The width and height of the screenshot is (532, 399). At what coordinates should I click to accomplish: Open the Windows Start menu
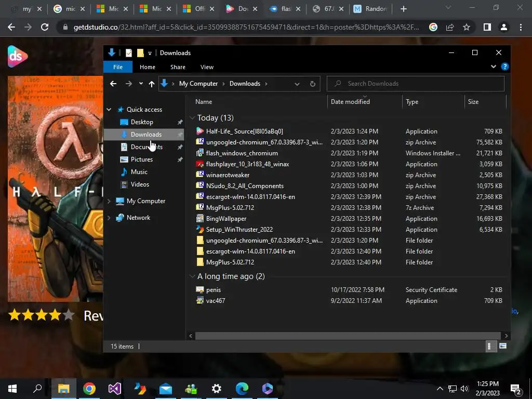click(x=12, y=389)
